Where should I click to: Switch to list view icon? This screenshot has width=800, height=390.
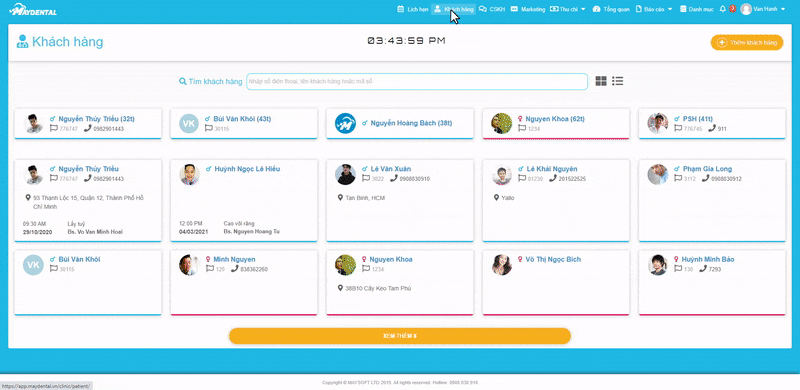pyautogui.click(x=617, y=81)
